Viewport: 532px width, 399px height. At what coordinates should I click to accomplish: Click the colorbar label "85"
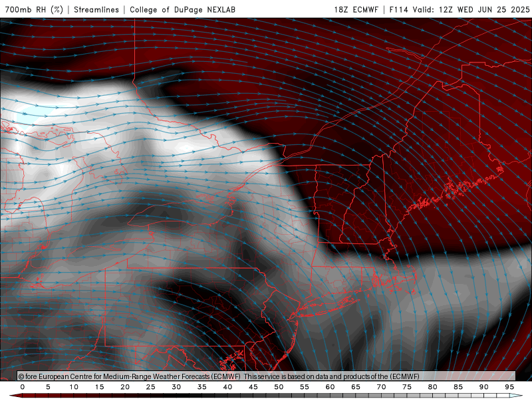[458, 387]
